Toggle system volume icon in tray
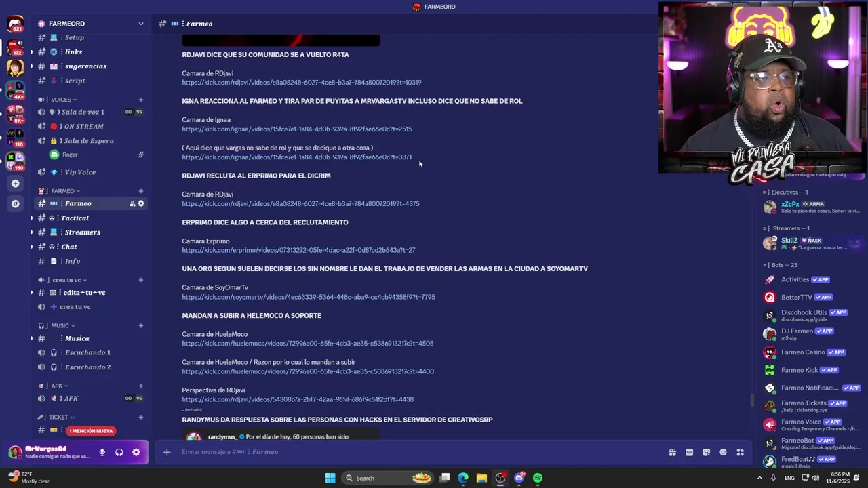The image size is (868, 488). tap(817, 478)
